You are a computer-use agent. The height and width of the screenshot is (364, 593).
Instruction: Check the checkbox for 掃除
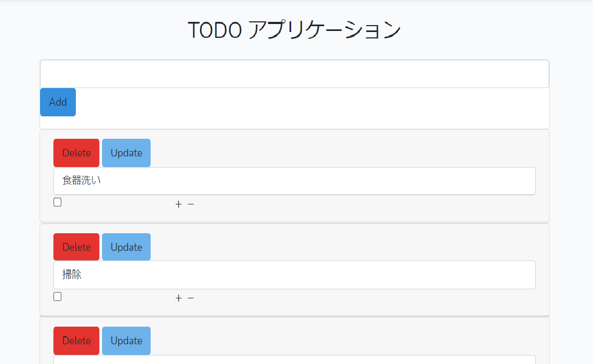point(57,296)
